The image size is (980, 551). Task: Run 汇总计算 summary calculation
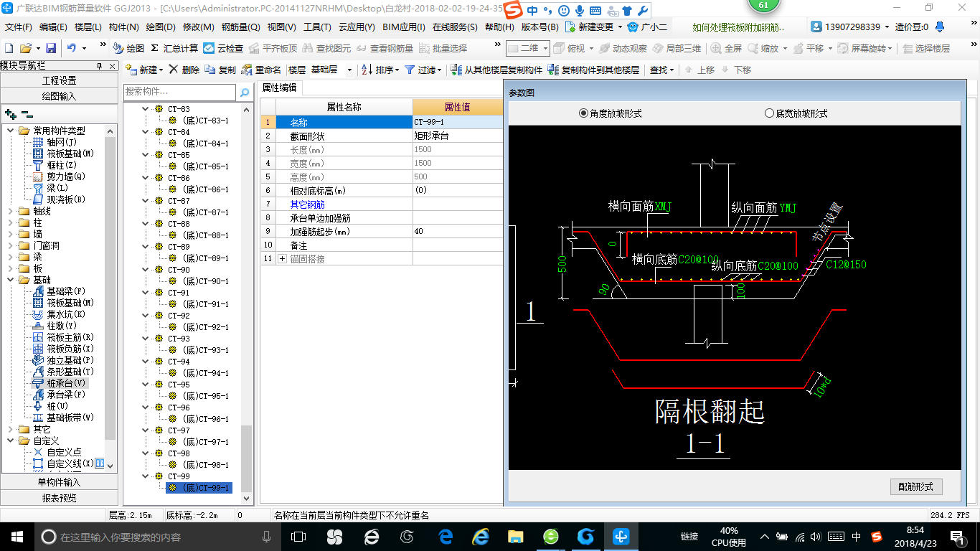(174, 48)
